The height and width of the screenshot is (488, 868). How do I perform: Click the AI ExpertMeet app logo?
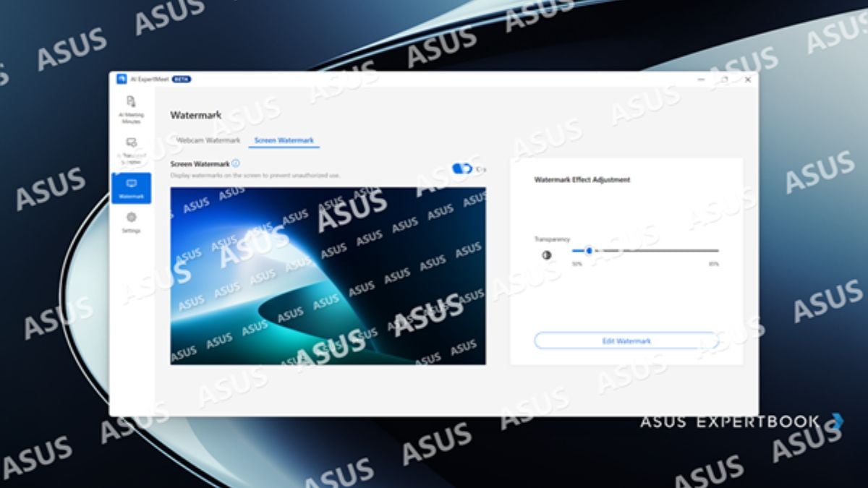(x=122, y=79)
